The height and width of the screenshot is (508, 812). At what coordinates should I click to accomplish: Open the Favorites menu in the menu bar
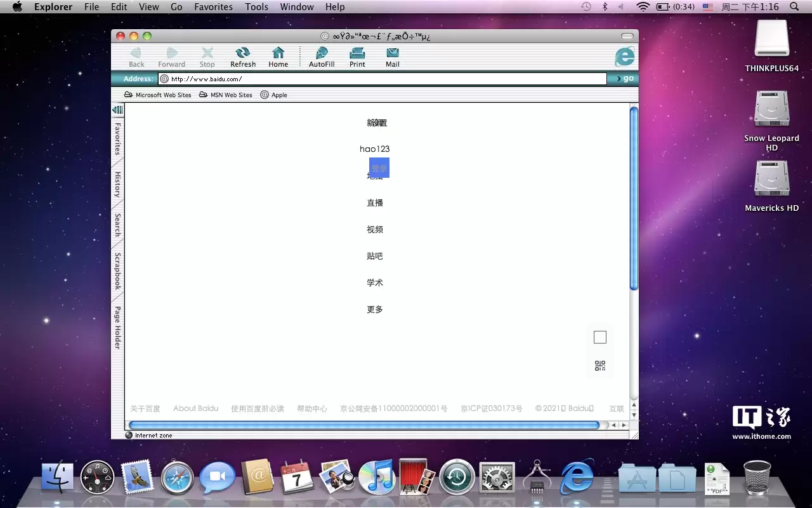tap(213, 7)
